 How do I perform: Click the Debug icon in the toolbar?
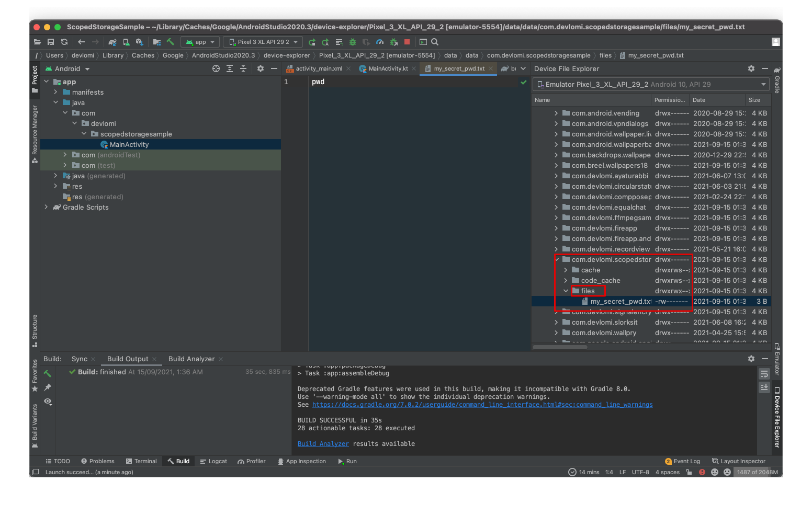[353, 42]
